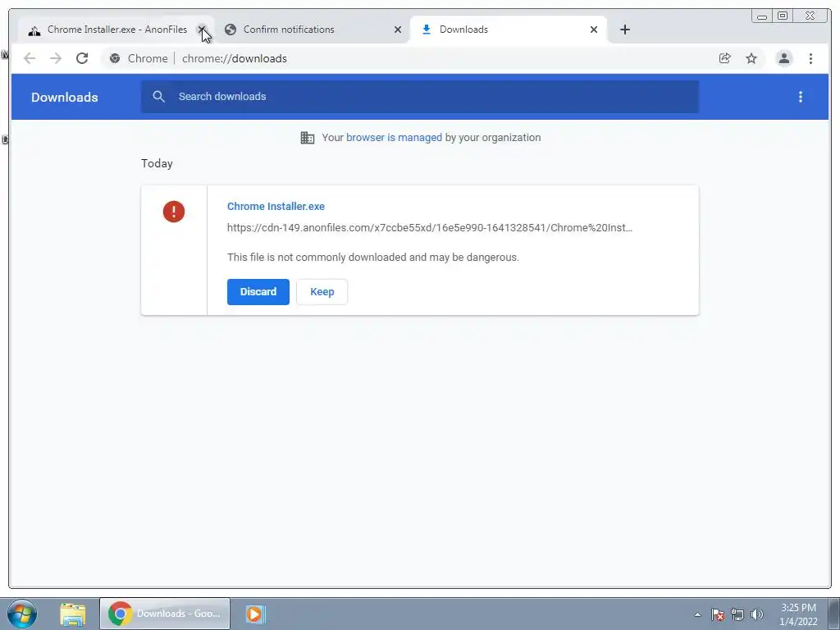Open the 'browser is managed' link

[394, 138]
